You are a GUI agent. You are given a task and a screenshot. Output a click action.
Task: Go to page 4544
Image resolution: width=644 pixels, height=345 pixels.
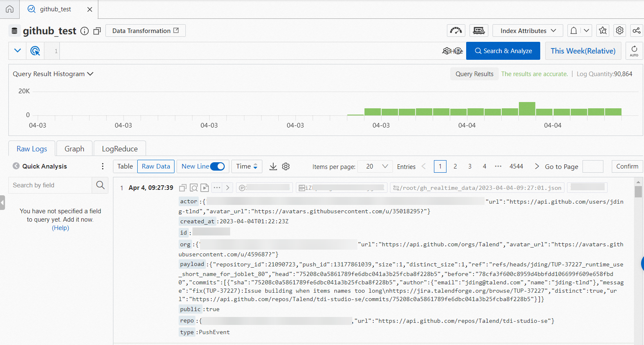(x=516, y=166)
